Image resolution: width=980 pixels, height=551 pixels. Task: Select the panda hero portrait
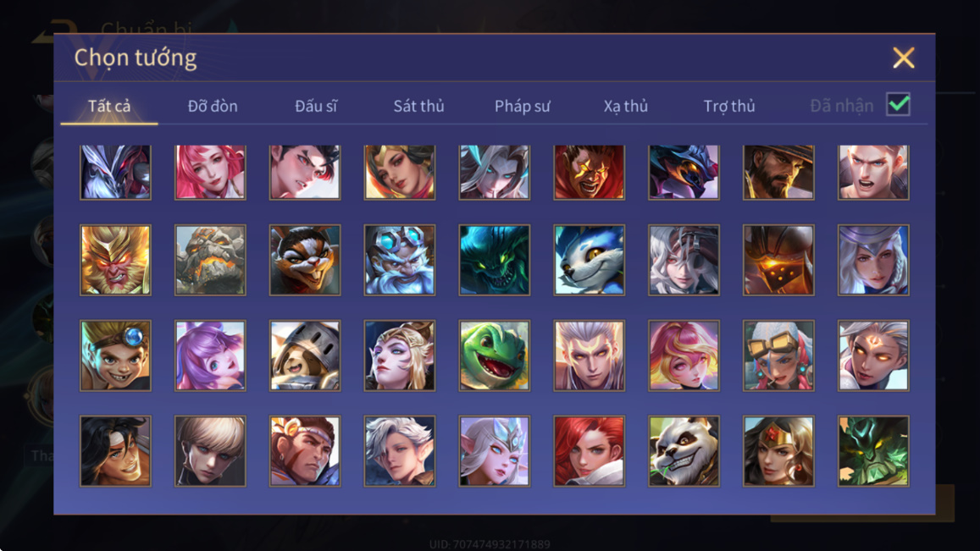684,451
